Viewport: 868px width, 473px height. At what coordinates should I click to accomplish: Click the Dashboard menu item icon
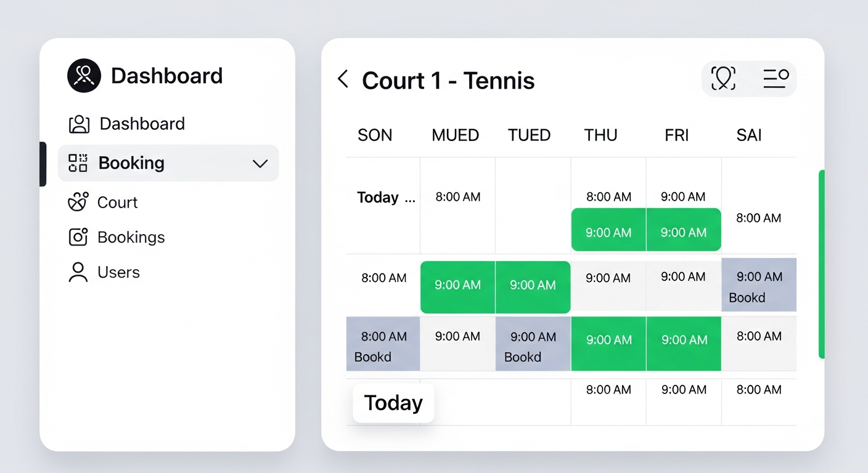pos(79,124)
